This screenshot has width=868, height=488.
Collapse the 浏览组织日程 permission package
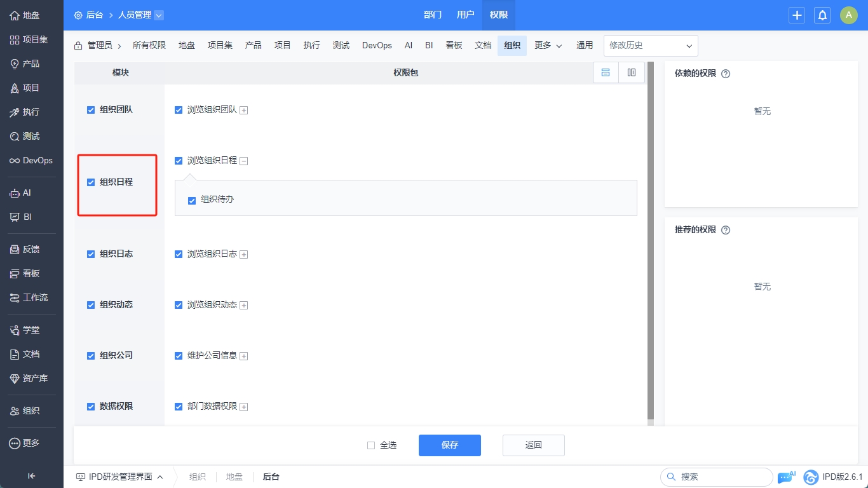244,161
